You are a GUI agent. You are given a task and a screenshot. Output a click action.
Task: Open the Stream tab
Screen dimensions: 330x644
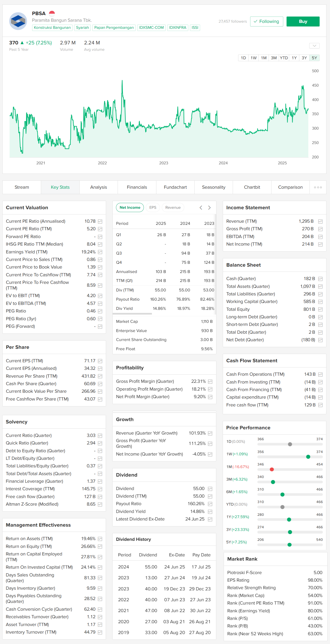(22, 187)
